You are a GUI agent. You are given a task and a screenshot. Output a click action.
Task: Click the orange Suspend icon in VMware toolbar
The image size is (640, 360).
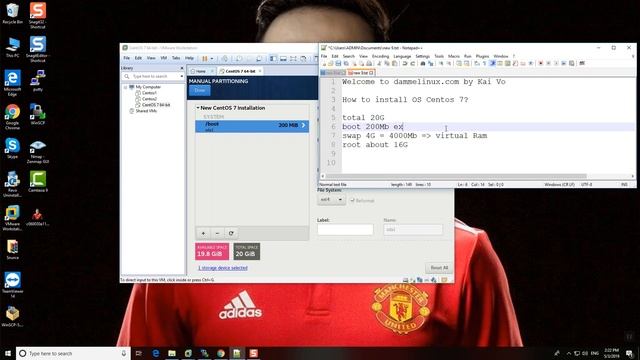(205, 58)
